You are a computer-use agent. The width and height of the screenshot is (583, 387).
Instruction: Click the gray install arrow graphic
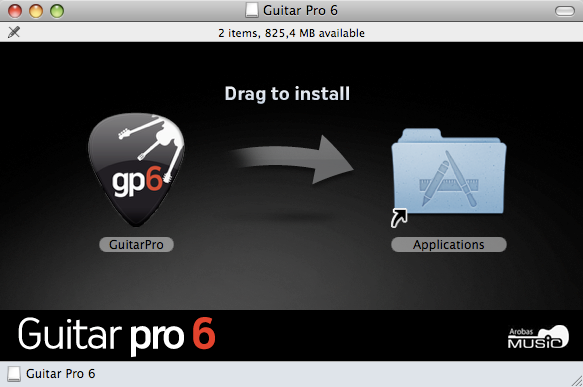coord(291,159)
